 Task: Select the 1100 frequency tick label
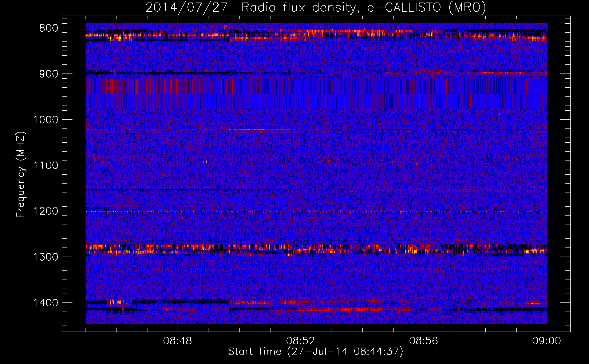tap(46, 166)
